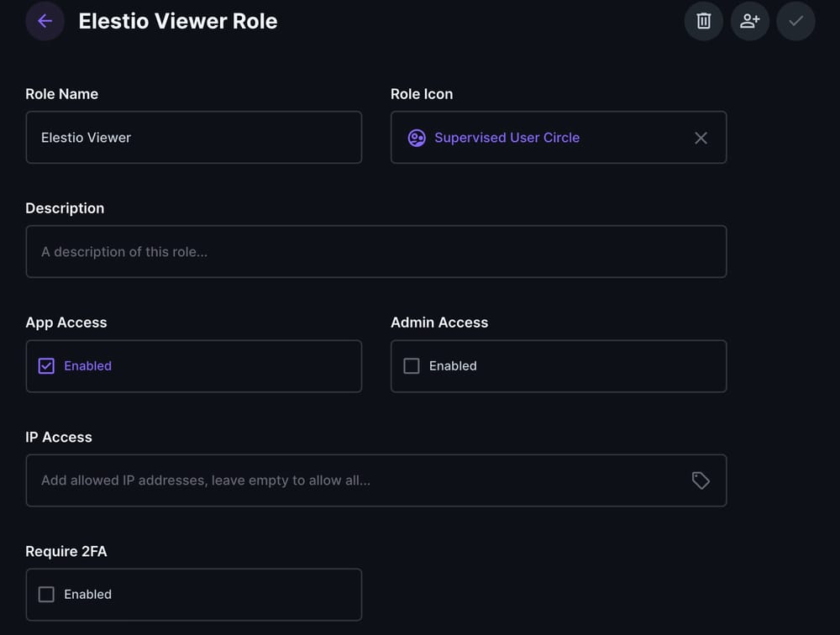Click the trash icon to delete this role
840x635 pixels.
(703, 21)
